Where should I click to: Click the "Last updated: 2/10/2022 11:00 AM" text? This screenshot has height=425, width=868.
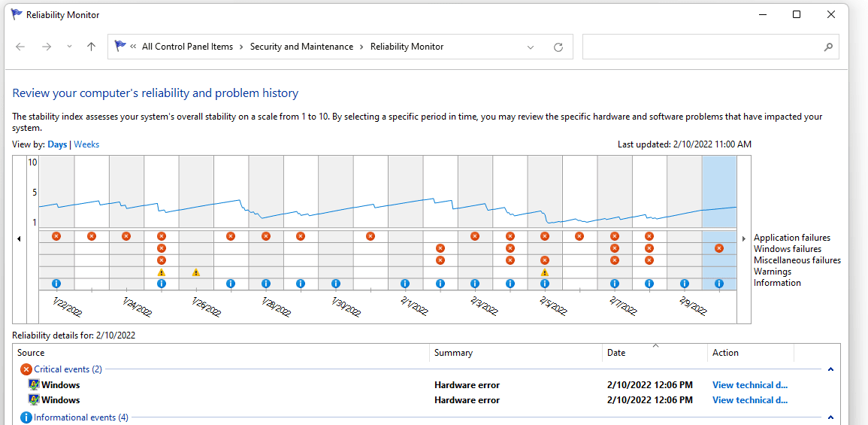(685, 144)
